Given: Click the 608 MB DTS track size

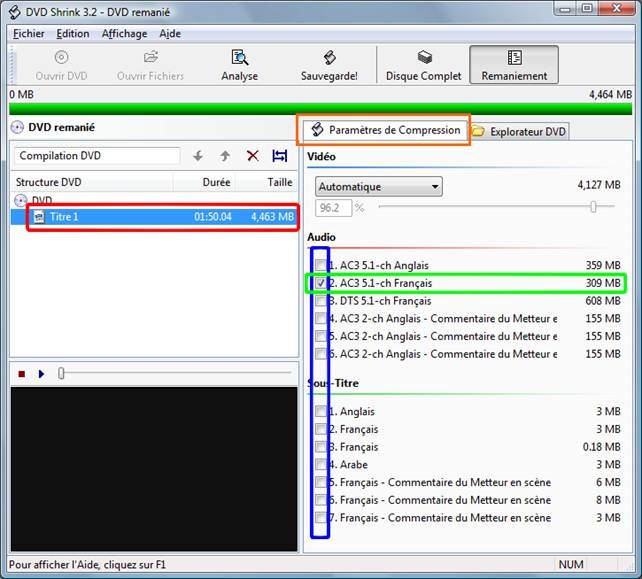Looking at the screenshot, I should point(603,301).
